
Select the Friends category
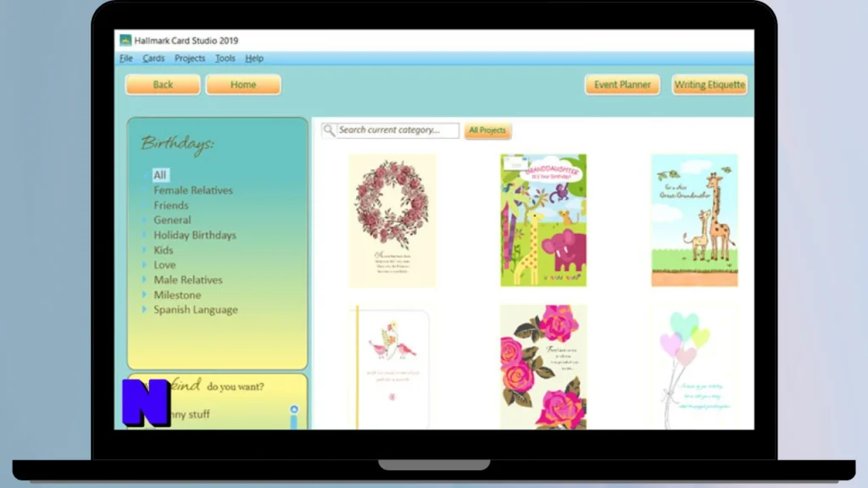(171, 205)
